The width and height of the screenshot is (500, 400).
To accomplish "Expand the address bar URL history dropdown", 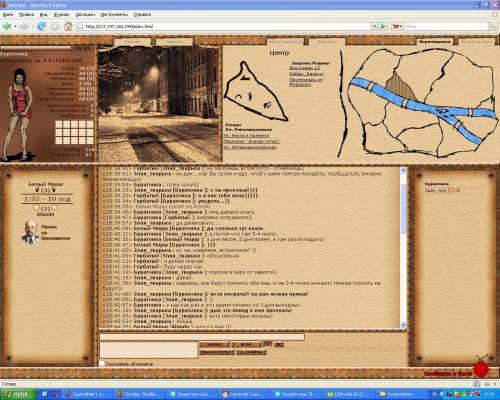I will 374,26.
